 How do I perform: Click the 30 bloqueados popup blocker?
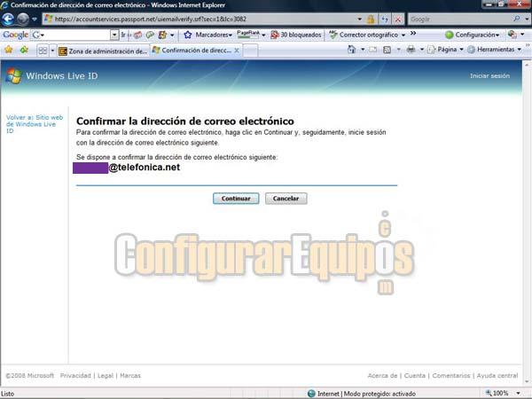[296, 35]
